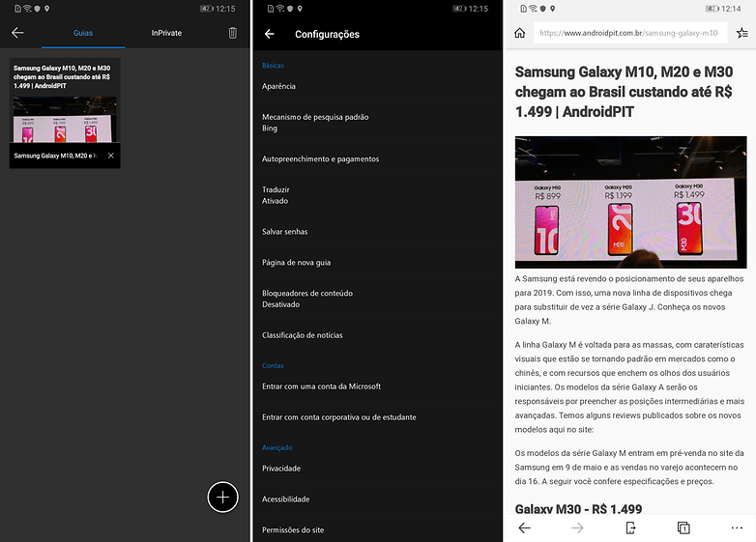This screenshot has width=756, height=542.
Task: Open Traduzir setting
Action: (x=378, y=195)
